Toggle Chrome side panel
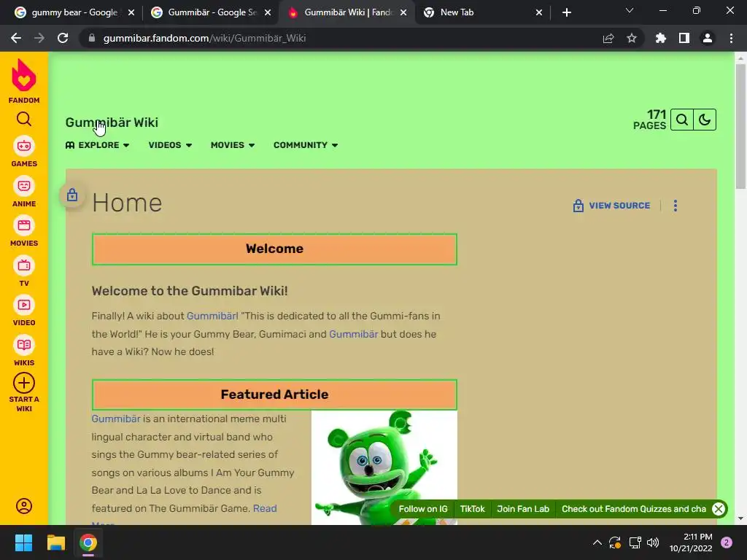Screen dimensions: 747x560 tap(684, 38)
